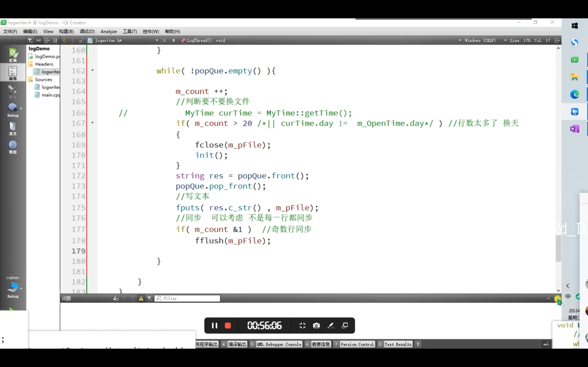Open the 构建(B) build menu
Screen dimensions: 588x367
pyautogui.click(x=66, y=31)
